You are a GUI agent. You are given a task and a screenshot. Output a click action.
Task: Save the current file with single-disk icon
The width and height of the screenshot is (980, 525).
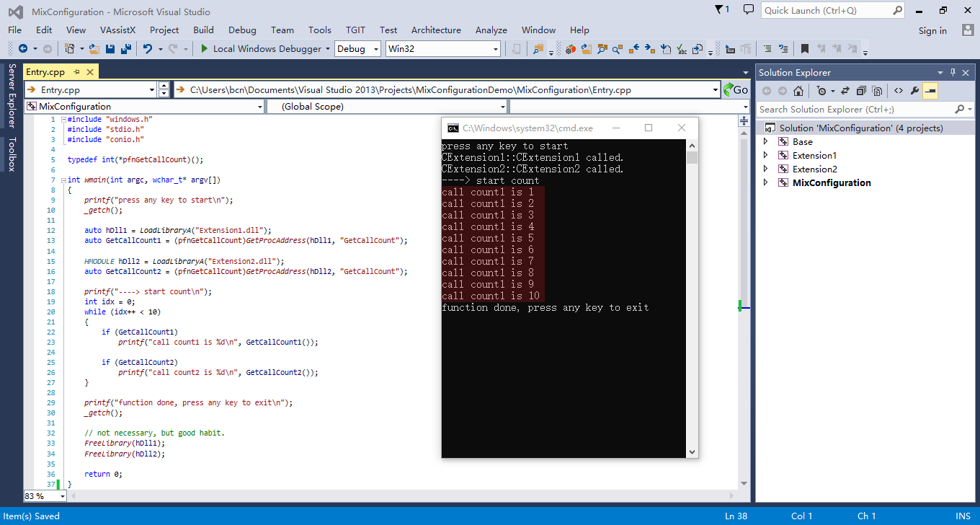[x=110, y=49]
